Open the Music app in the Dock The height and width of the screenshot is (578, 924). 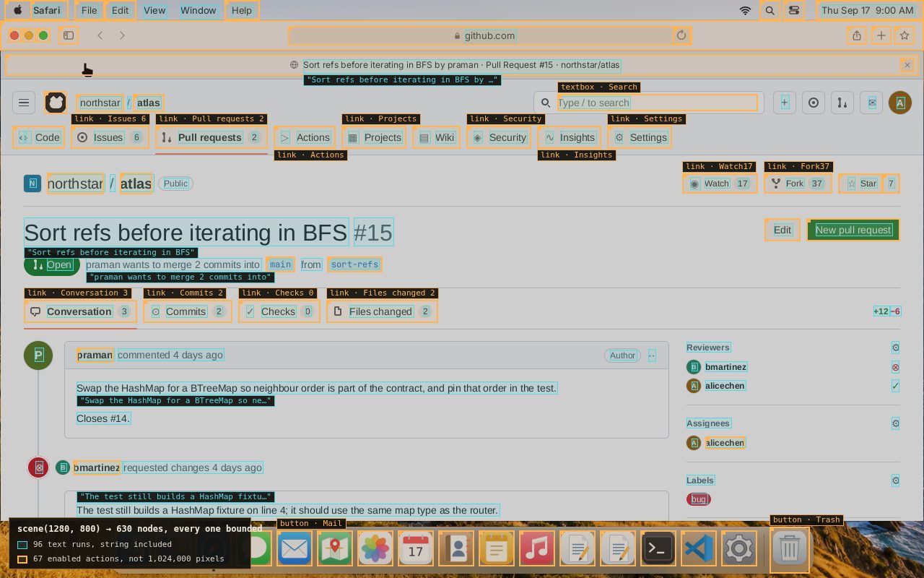click(537, 549)
